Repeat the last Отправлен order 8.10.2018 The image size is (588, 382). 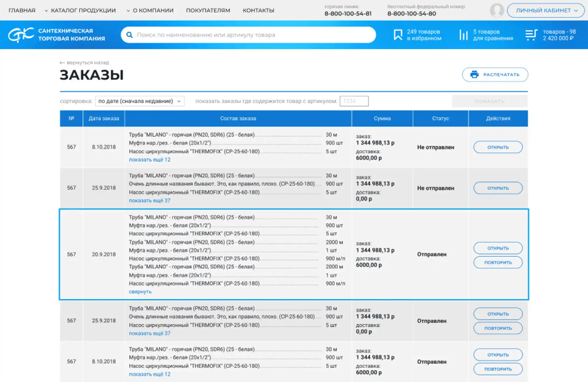coord(498,369)
